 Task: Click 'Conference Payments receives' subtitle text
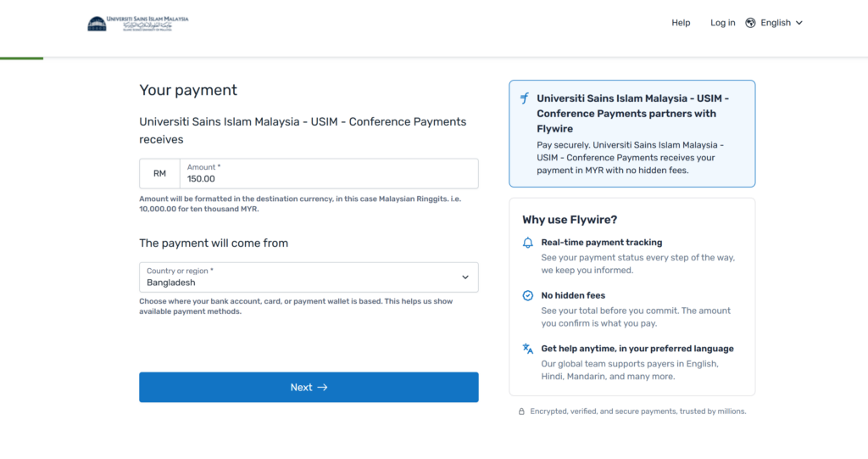click(303, 131)
